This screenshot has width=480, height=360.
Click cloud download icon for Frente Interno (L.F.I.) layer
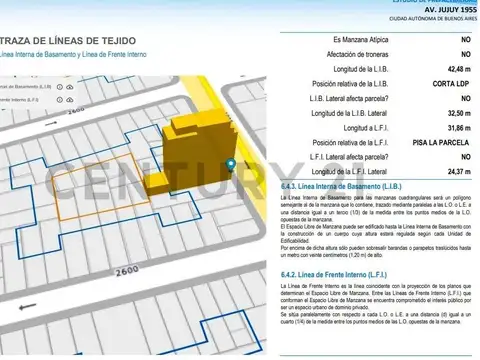[70, 100]
